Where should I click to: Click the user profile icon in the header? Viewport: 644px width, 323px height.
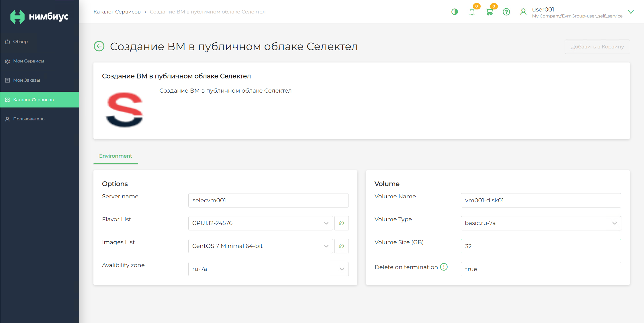(x=523, y=12)
